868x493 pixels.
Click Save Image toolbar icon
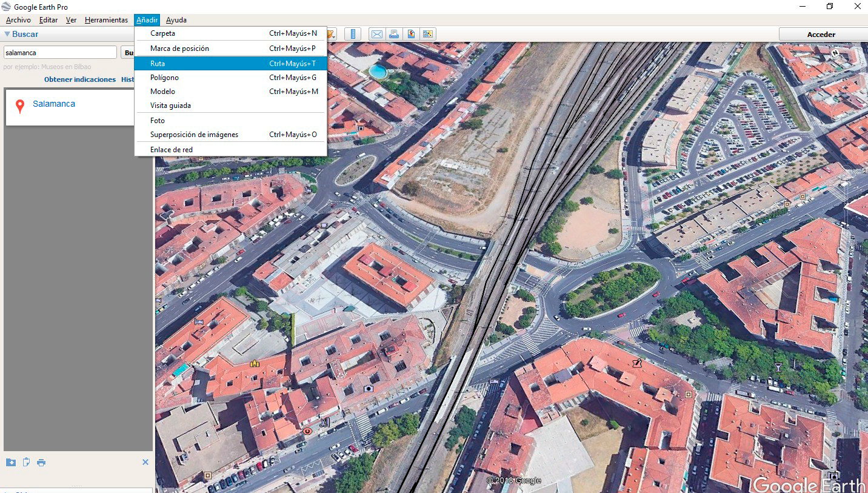tap(411, 34)
